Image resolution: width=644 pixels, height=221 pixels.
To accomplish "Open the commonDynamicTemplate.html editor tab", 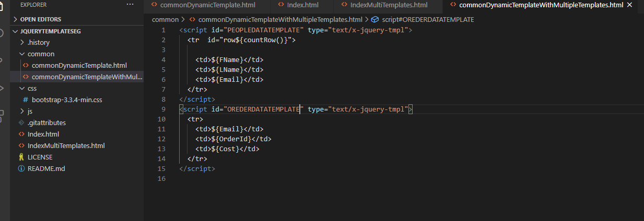I will tap(207, 5).
